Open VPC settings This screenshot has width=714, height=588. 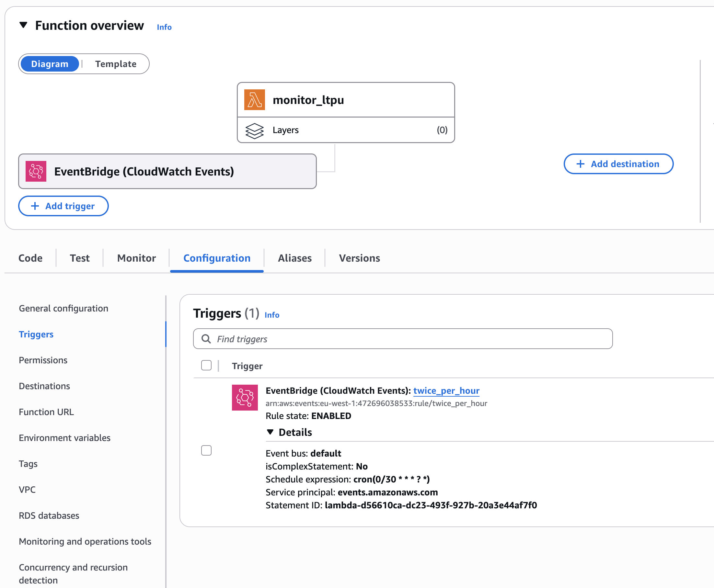[x=27, y=490]
